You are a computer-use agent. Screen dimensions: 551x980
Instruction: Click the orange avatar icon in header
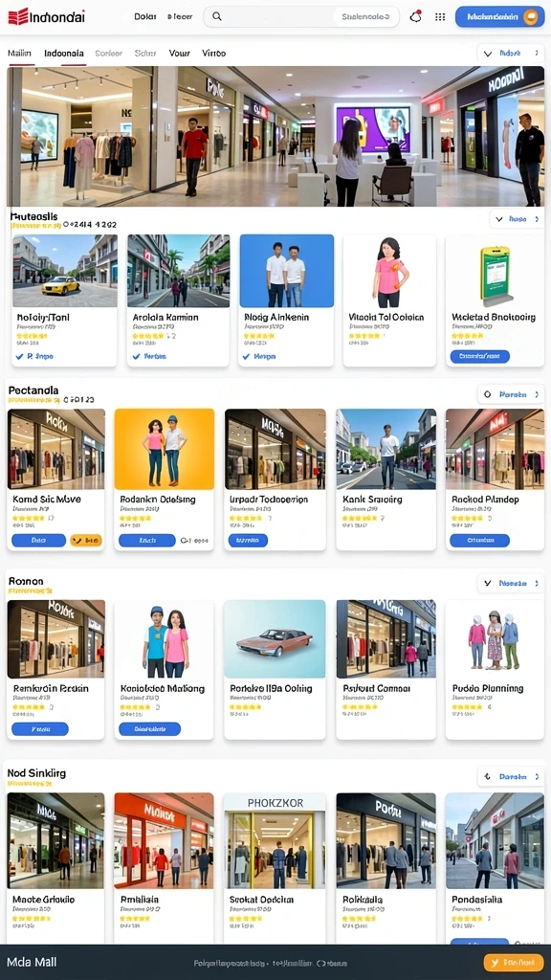click(531, 17)
